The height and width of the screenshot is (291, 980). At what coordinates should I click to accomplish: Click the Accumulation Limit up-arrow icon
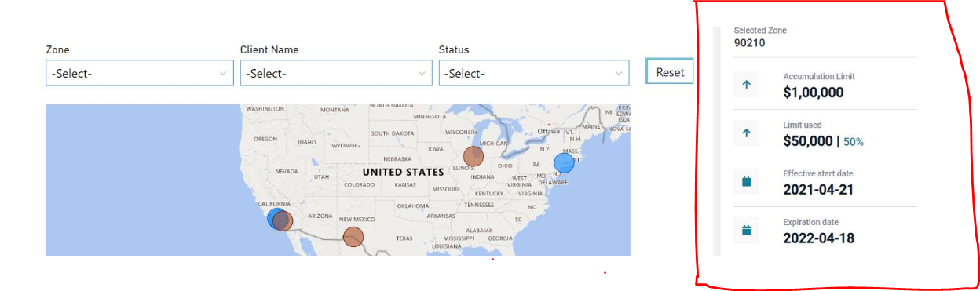[x=746, y=85]
